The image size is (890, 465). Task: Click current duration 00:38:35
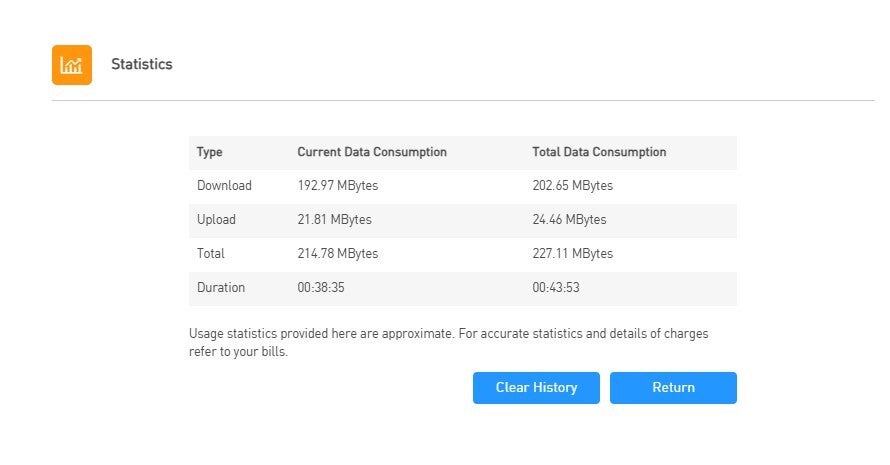(320, 288)
